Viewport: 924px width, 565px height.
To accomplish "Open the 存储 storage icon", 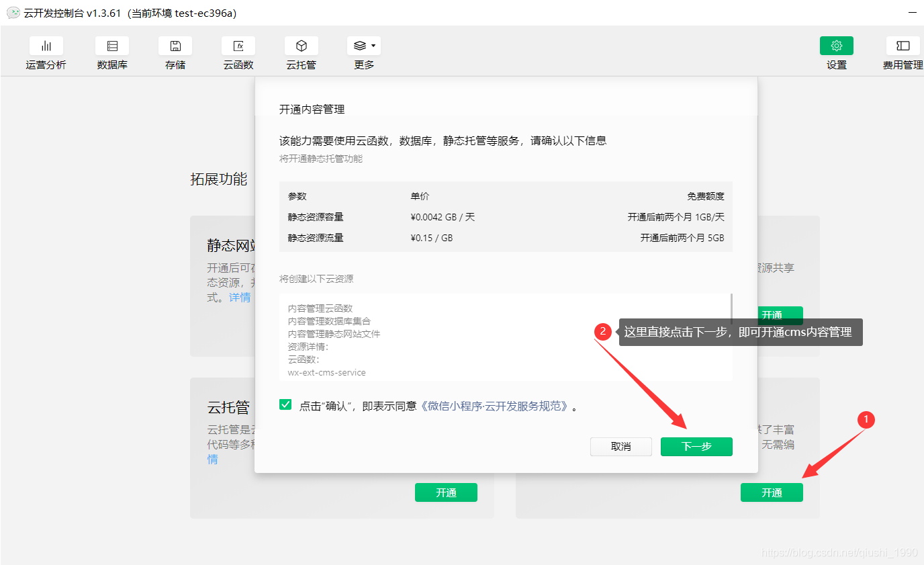I will [x=175, y=46].
